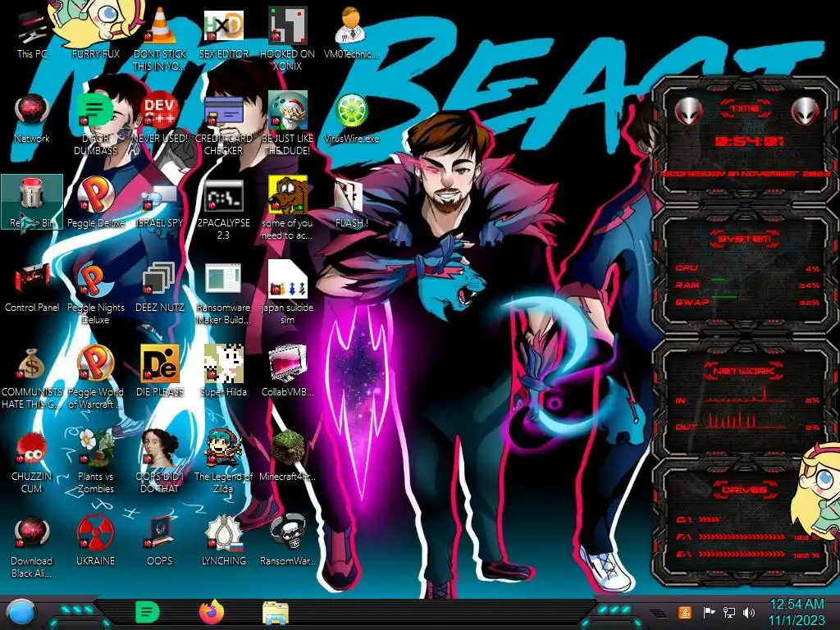The width and height of the screenshot is (840, 630).
Task: Click the taskbar clock showing 12:54 AM
Action: tap(797, 612)
